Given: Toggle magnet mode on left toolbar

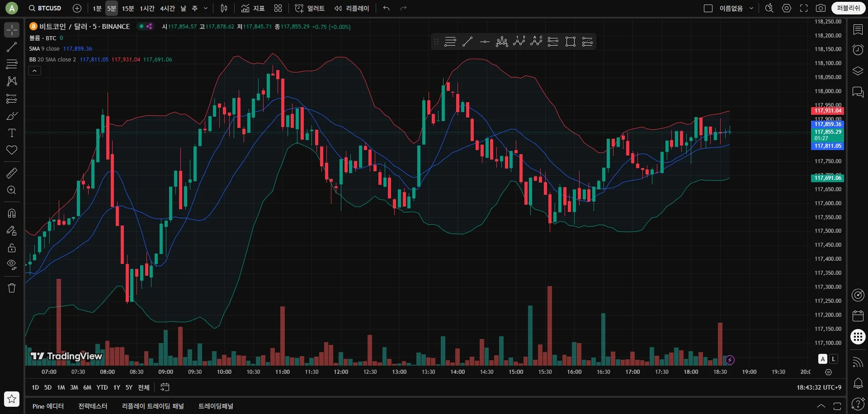Looking at the screenshot, I should click(12, 213).
